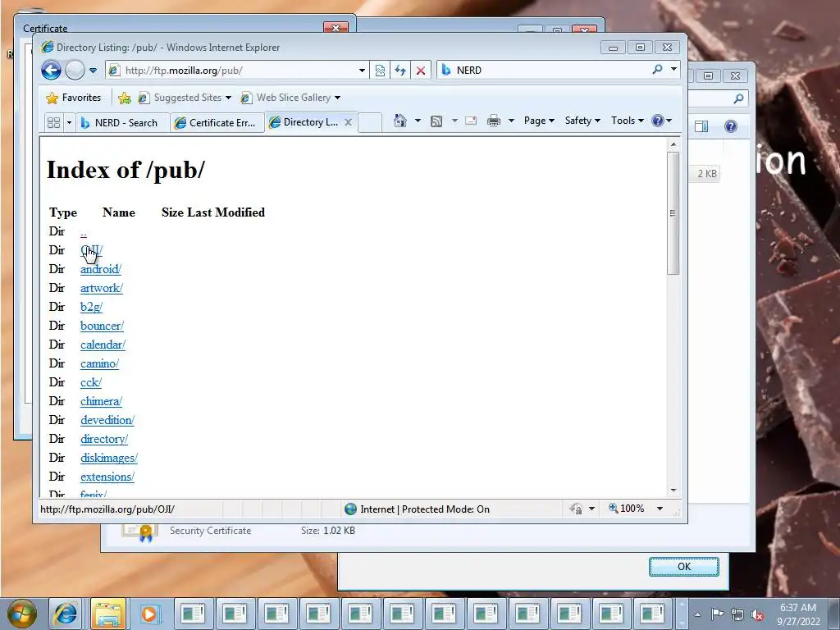Stop loading with the red X icon

click(421, 71)
